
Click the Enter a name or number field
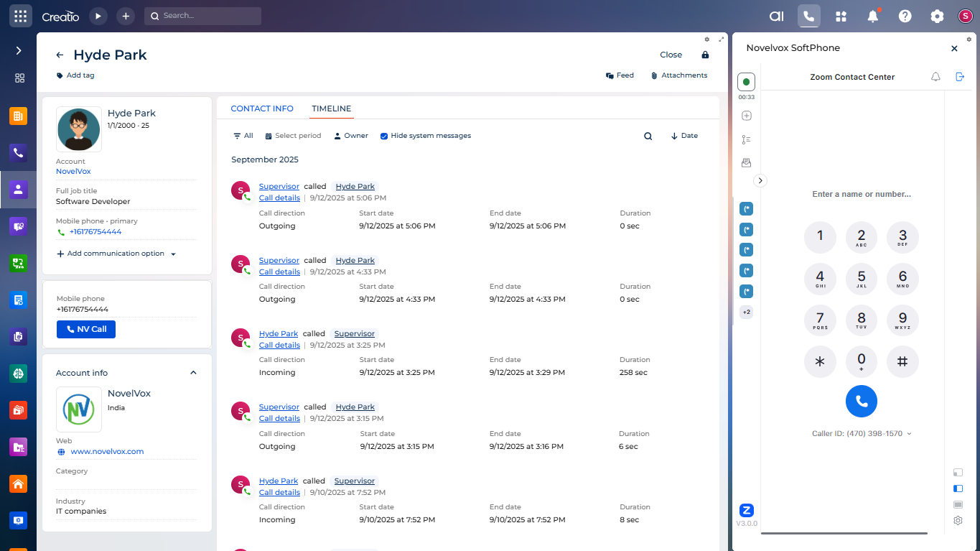tap(861, 194)
